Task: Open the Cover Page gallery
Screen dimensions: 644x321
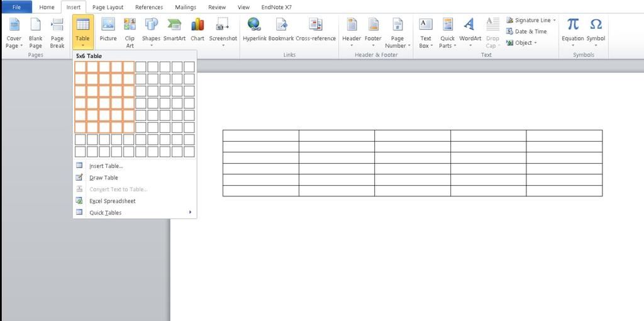Action: point(14,34)
